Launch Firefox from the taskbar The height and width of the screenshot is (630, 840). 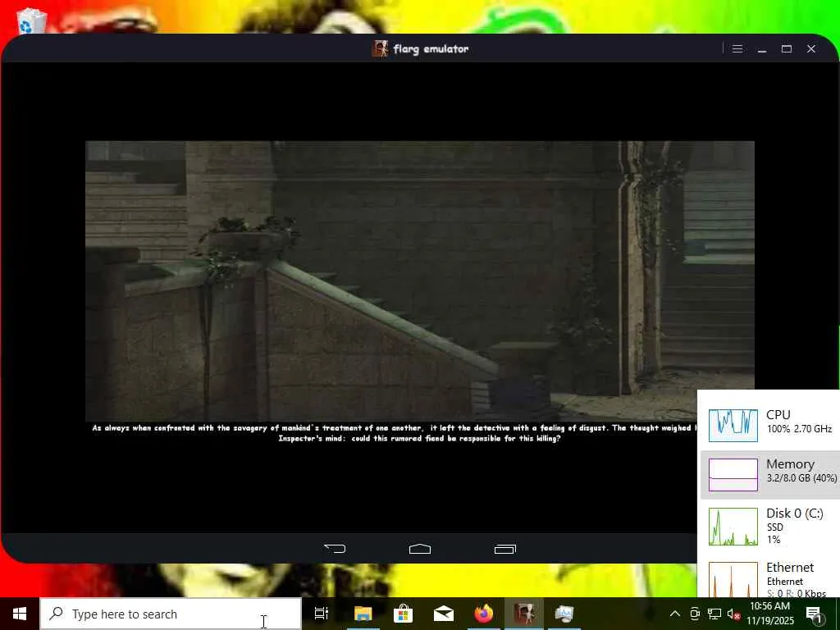[484, 614]
